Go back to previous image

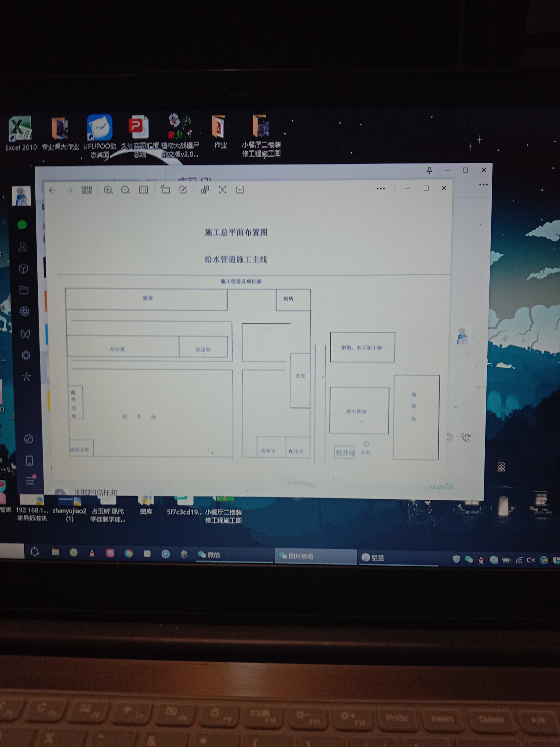[x=52, y=191]
